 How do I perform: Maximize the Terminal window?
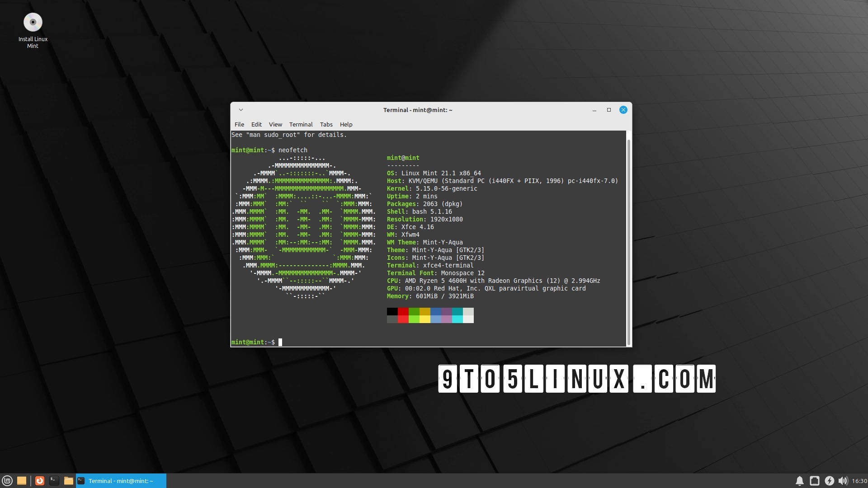[609, 110]
